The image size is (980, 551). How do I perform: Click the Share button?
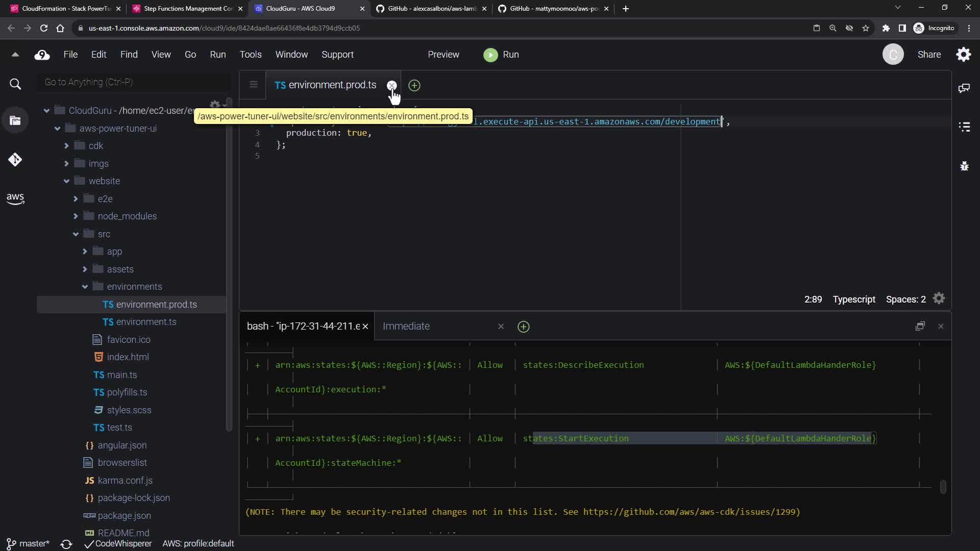928,55
